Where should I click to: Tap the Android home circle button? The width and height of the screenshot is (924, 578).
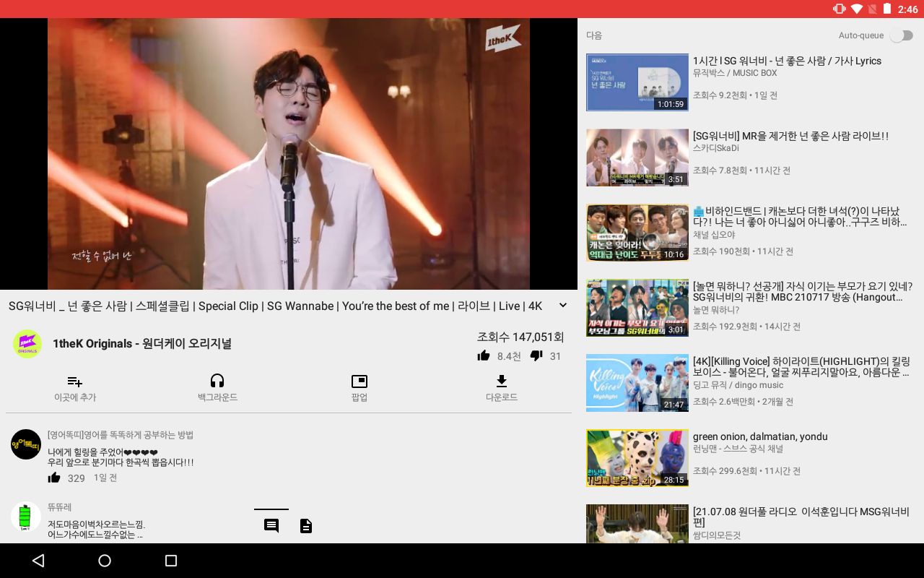(105, 561)
